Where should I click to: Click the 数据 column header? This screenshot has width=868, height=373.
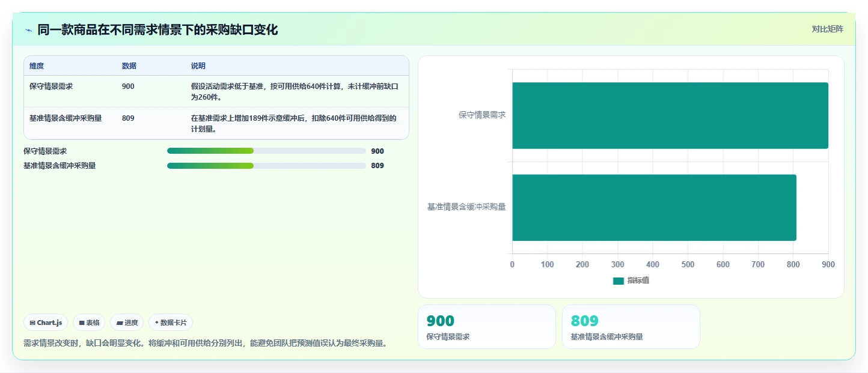point(129,66)
